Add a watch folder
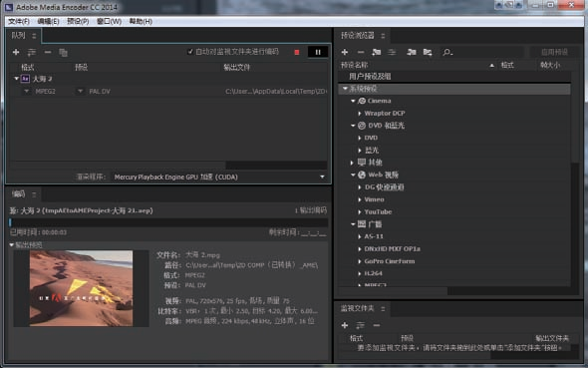The image size is (588, 368). (345, 325)
